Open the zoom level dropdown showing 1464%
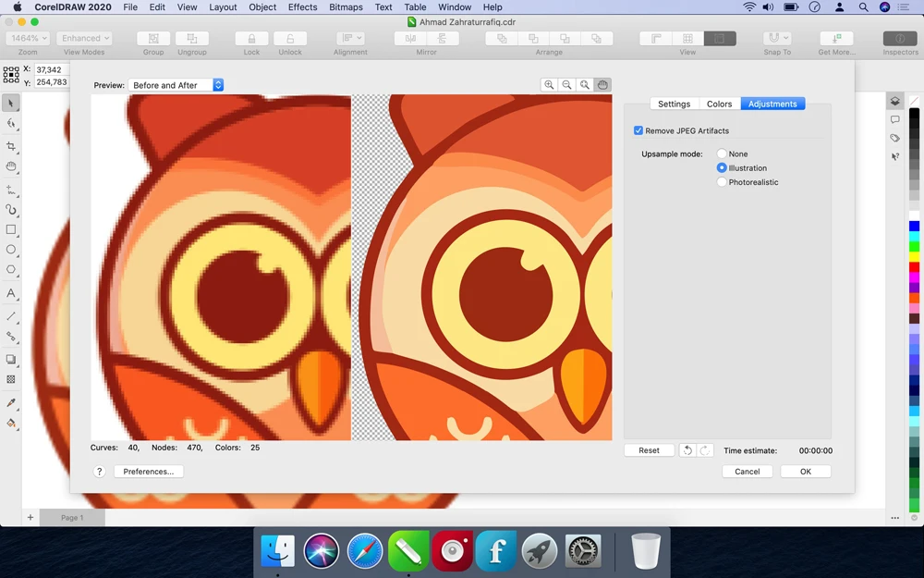The image size is (924, 578). 28,39
